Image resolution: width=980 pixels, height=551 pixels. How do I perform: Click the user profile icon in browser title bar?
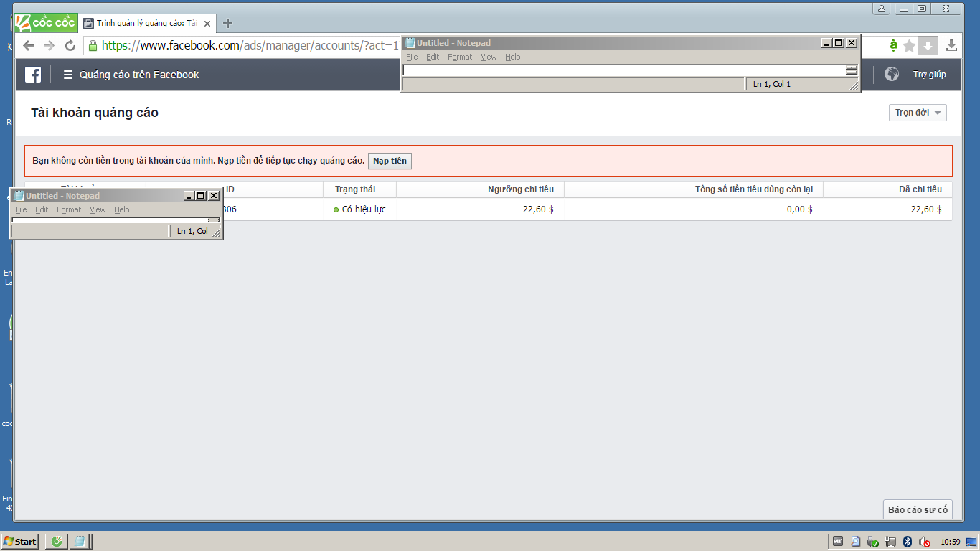click(882, 9)
